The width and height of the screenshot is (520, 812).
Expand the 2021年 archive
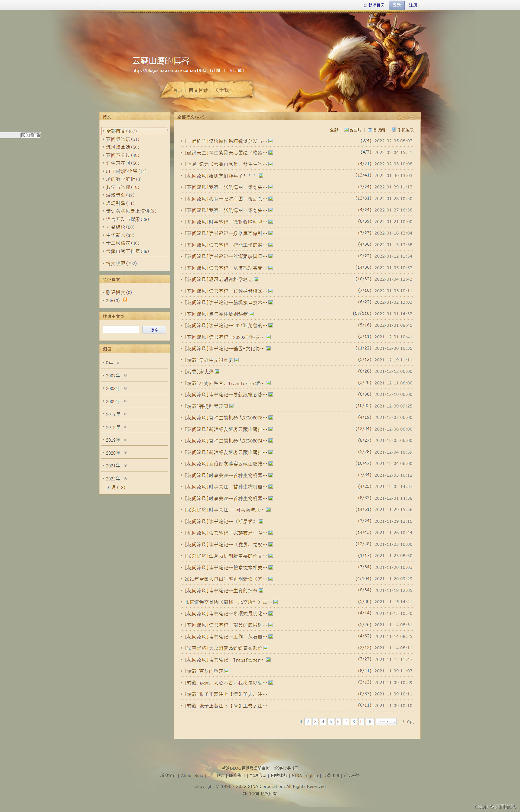coord(125,465)
